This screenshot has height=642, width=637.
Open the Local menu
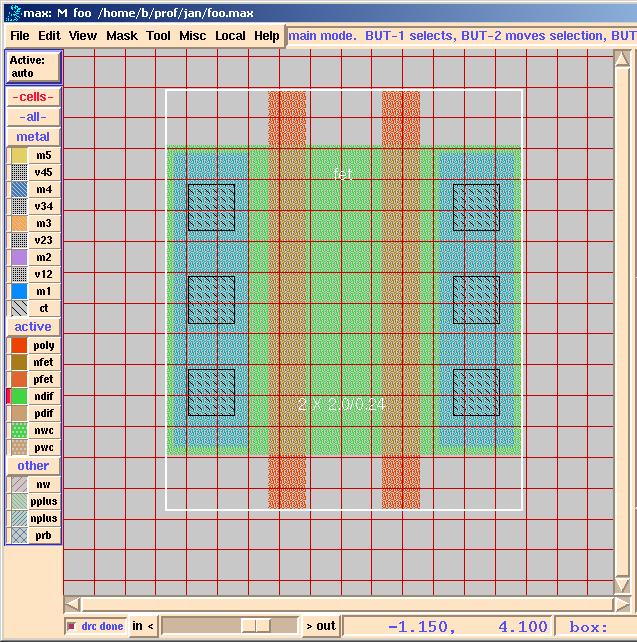[230, 36]
